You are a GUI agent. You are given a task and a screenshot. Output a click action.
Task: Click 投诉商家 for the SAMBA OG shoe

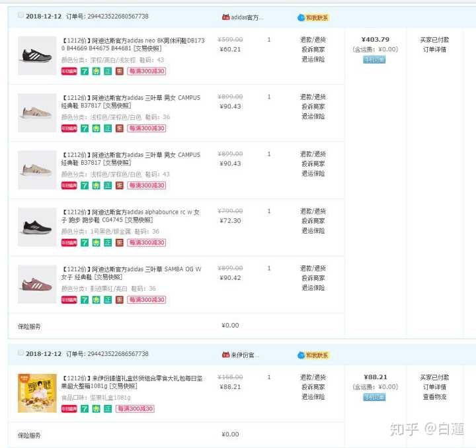coord(313,279)
